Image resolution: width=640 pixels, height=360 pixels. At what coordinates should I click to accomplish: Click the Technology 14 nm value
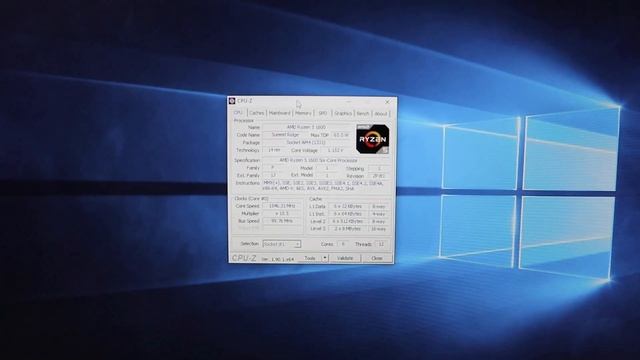coord(273,150)
